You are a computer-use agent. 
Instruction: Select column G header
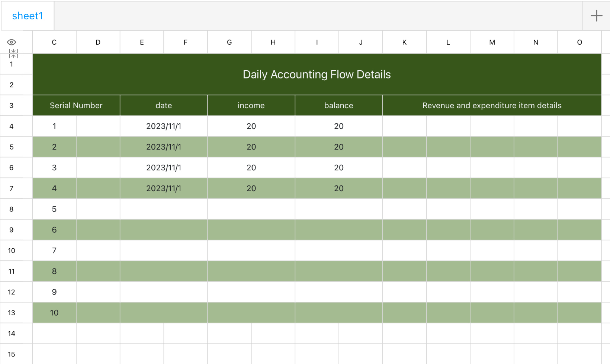[229, 42]
